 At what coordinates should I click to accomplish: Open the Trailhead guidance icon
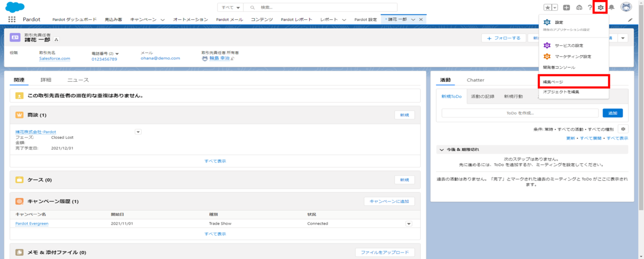coord(579,8)
